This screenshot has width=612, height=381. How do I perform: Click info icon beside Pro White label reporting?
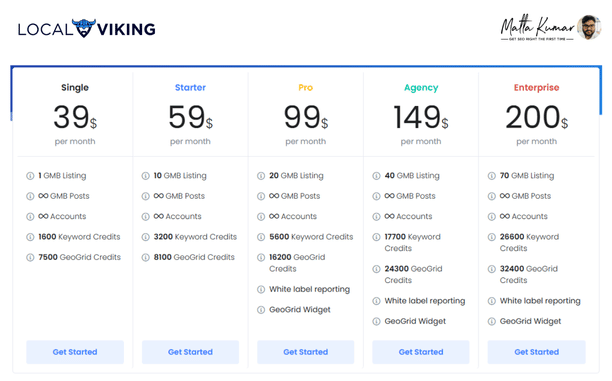[261, 289]
